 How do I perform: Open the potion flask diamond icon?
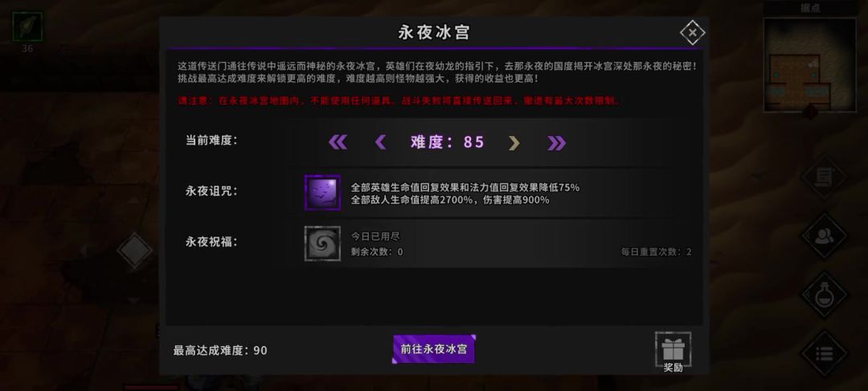coord(825,294)
